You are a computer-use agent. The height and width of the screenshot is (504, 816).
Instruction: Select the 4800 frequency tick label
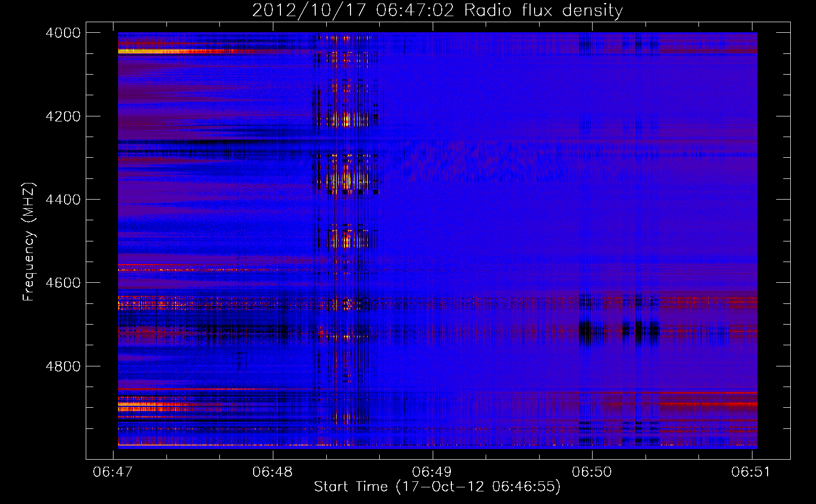tap(63, 366)
